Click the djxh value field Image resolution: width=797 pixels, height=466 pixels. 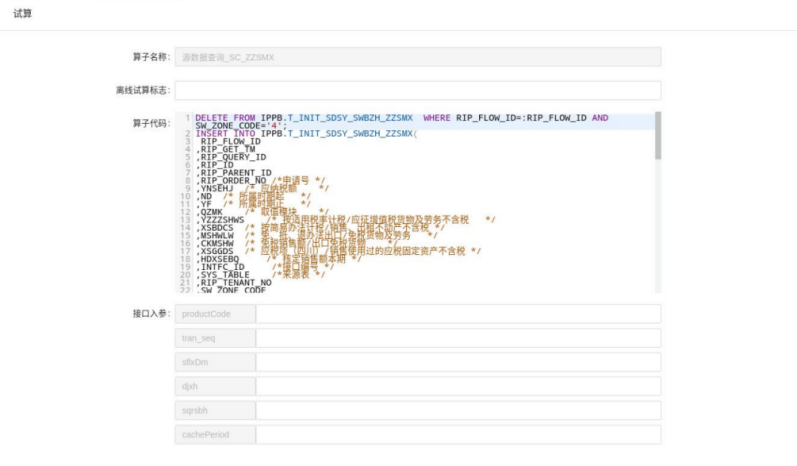[x=458, y=386]
